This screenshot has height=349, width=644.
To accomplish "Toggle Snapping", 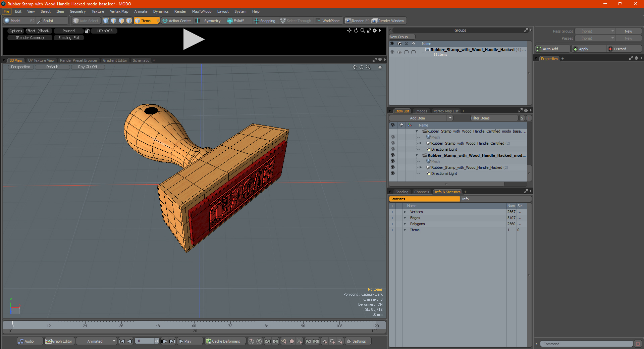I will [265, 21].
